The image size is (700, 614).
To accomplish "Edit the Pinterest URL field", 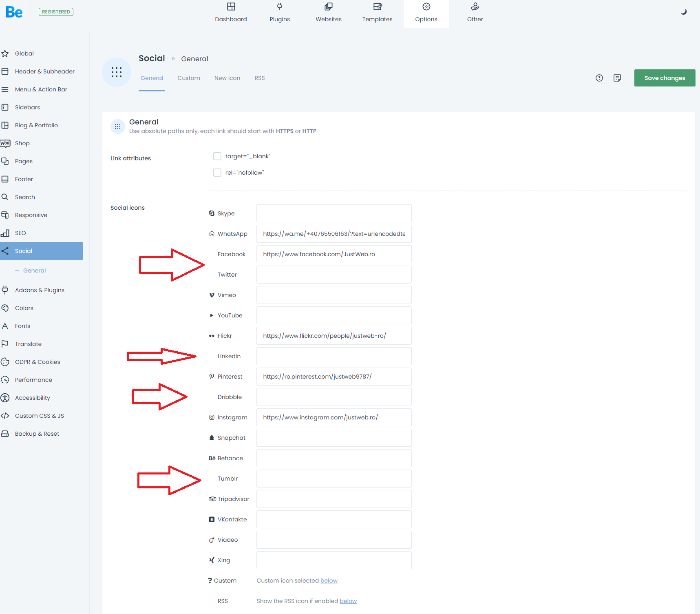I will coord(334,377).
